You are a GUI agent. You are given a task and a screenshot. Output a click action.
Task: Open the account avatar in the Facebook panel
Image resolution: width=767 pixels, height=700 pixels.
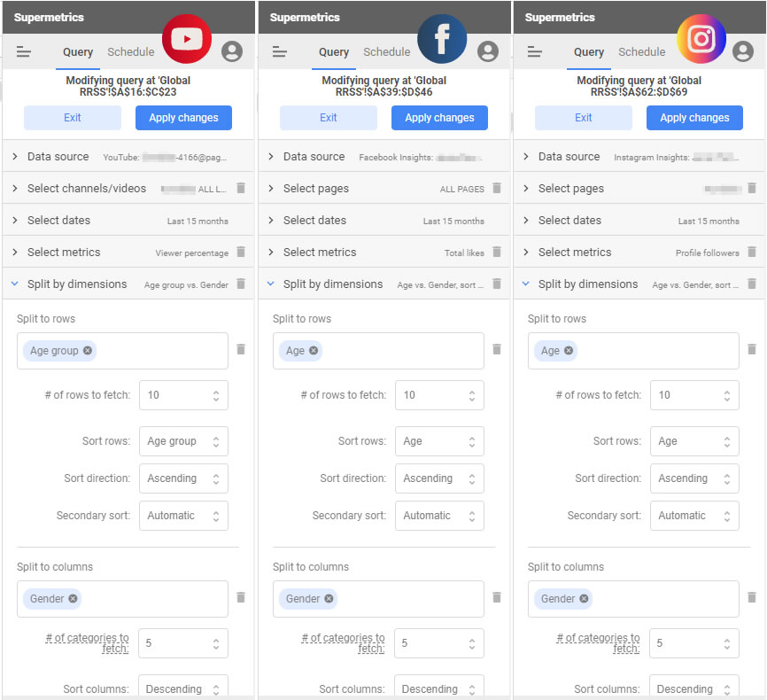click(x=488, y=51)
